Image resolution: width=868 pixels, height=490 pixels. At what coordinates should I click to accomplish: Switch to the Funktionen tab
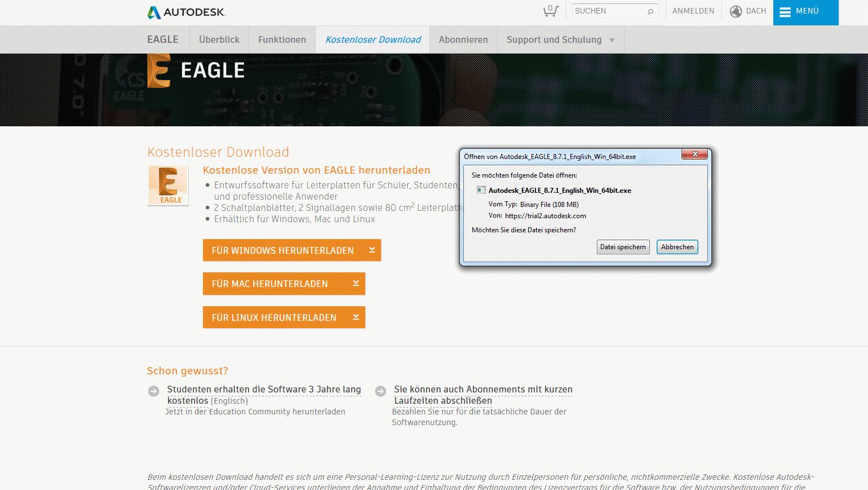[x=282, y=39]
